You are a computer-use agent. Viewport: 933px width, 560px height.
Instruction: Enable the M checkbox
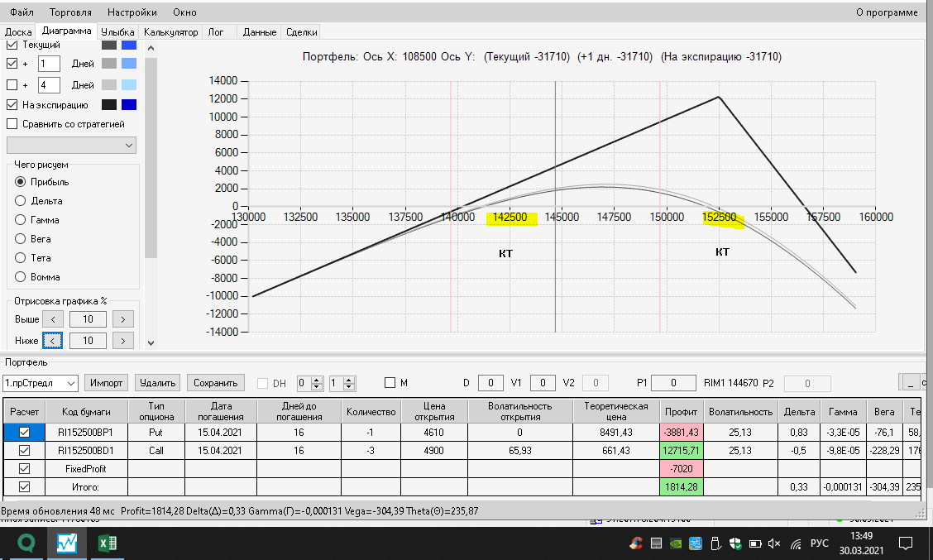coord(390,383)
